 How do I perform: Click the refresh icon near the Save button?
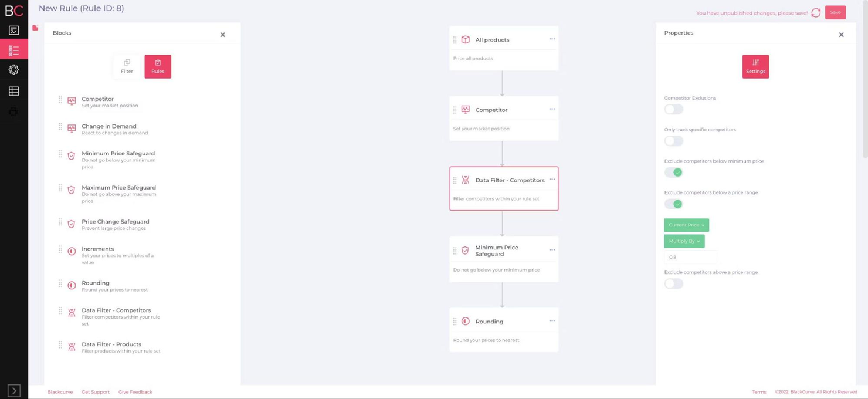(x=816, y=12)
